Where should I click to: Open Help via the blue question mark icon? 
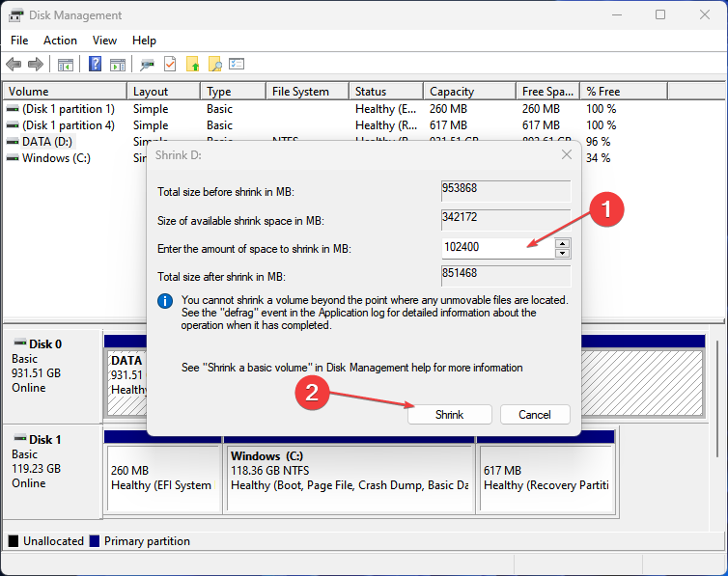pos(96,64)
